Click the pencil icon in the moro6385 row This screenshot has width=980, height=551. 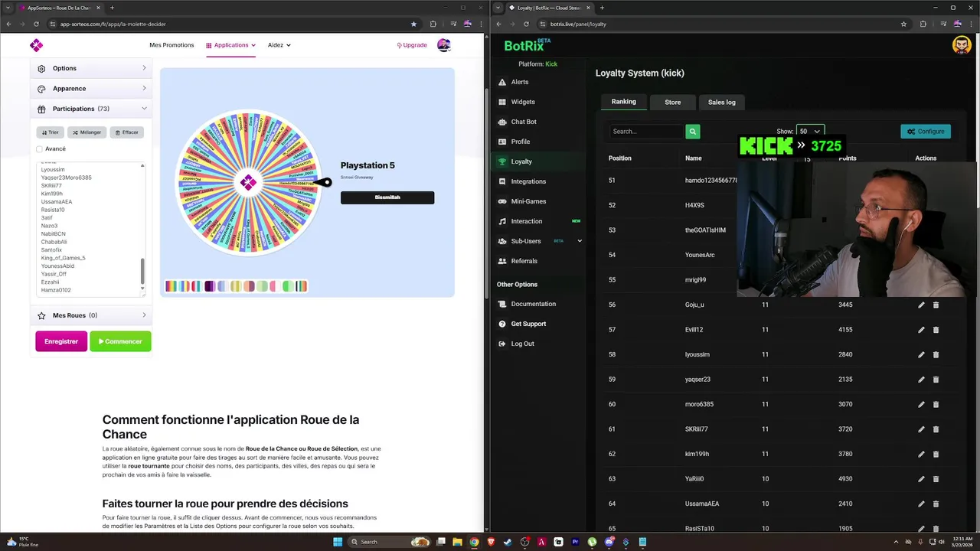(921, 404)
